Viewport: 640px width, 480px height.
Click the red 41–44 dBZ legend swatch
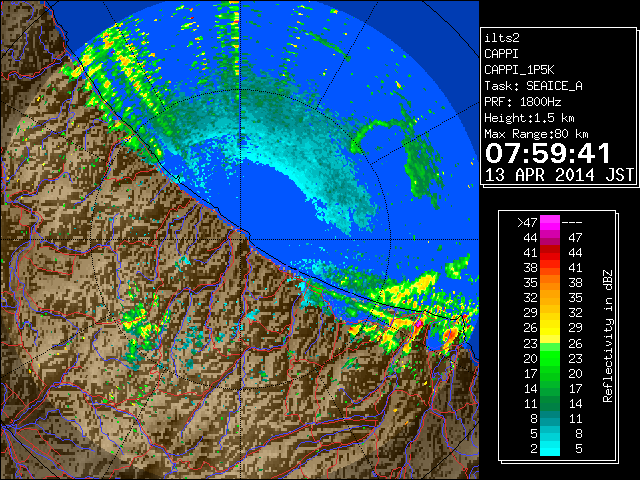tap(550, 252)
